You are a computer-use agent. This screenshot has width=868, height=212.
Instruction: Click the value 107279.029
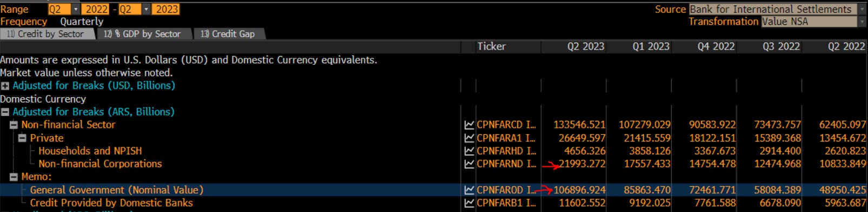644,125
